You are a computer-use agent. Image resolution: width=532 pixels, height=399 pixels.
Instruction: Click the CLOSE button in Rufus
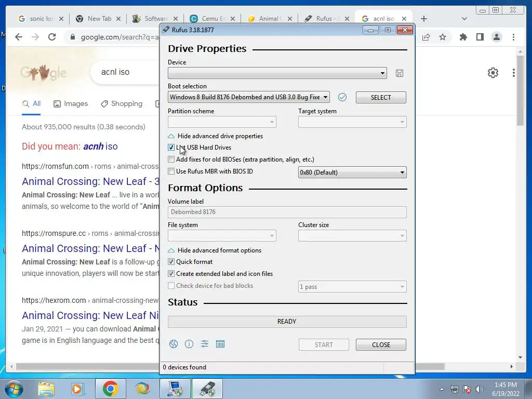[381, 345]
